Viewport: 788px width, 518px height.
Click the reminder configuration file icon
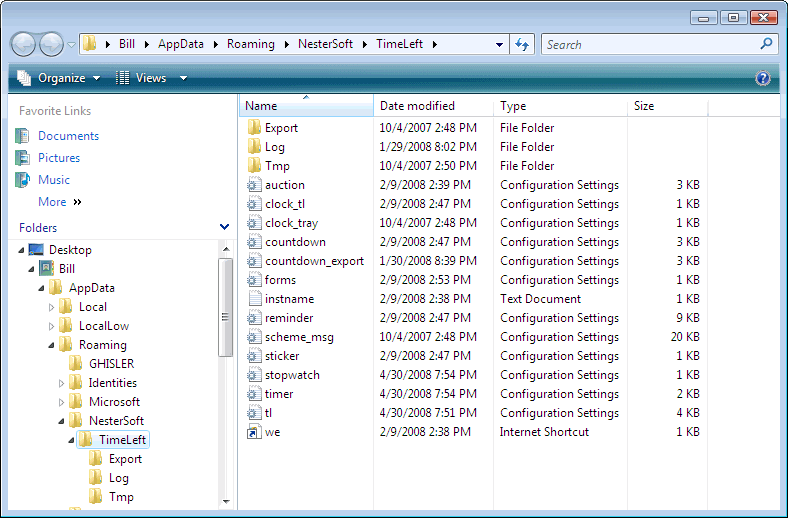[254, 318]
